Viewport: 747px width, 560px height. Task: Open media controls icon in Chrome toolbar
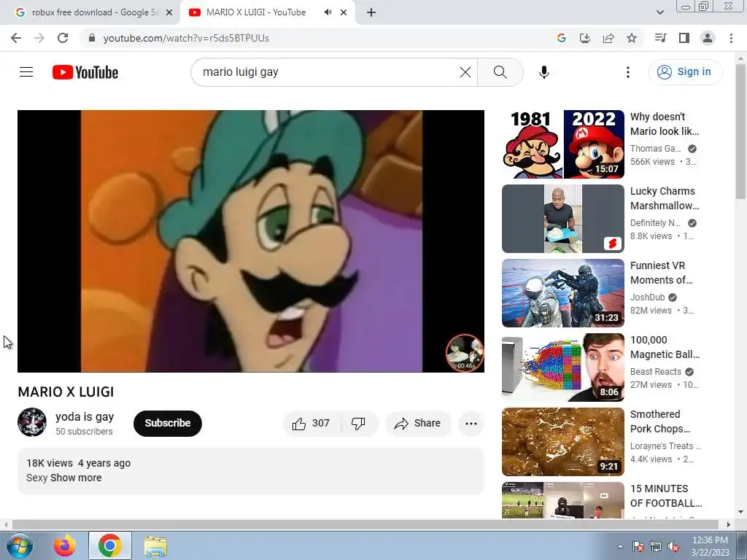click(x=661, y=38)
